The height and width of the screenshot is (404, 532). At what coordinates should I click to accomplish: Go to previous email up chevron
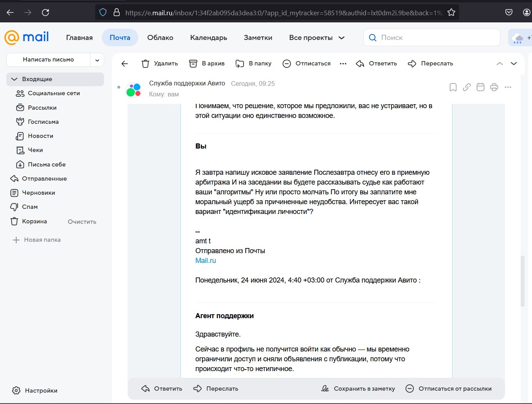500,63
